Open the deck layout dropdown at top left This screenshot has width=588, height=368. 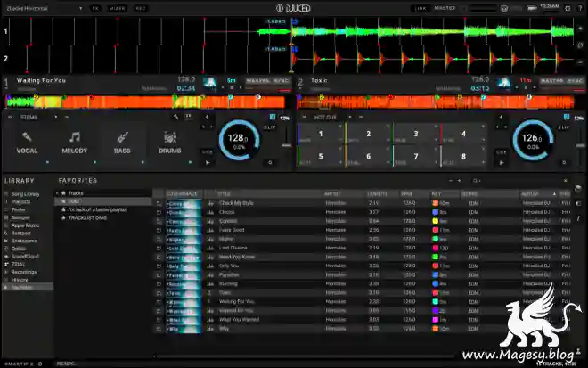click(45, 8)
